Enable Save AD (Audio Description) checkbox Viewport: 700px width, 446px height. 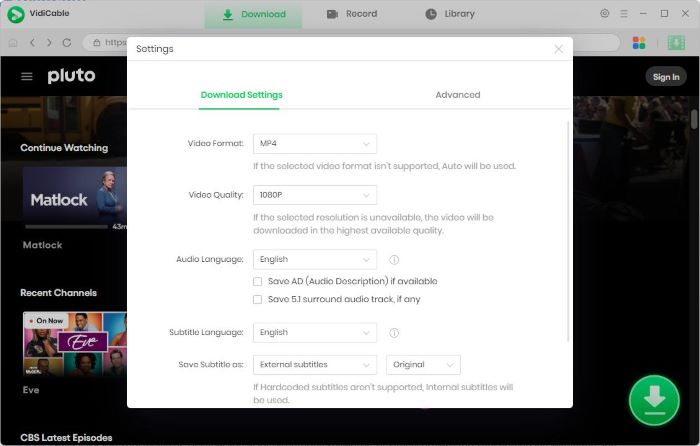(x=258, y=282)
